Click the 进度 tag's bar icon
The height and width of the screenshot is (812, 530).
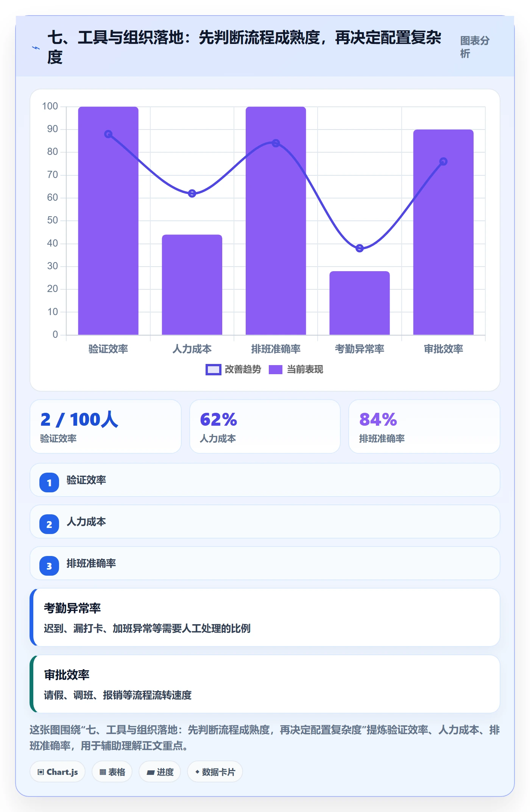coord(150,773)
